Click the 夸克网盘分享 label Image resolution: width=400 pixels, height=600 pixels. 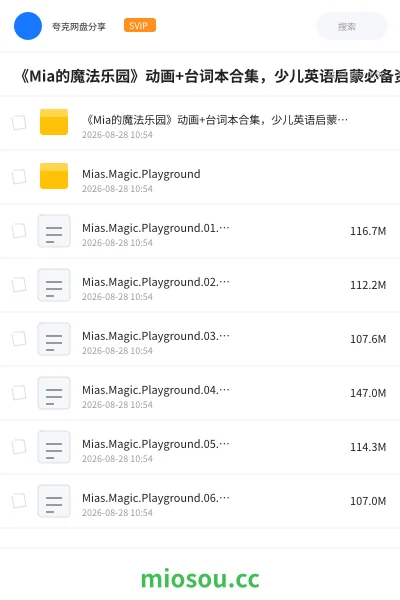(x=79, y=26)
